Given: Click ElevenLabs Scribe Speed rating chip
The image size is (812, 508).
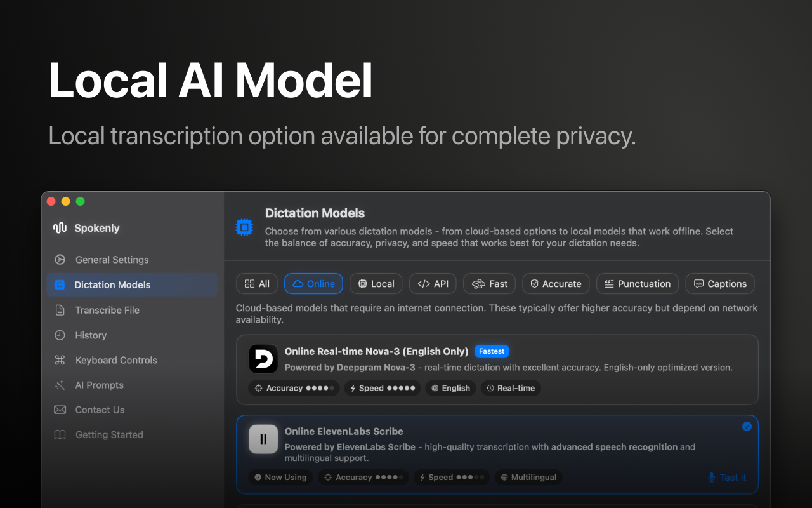Looking at the screenshot, I should coord(452,478).
